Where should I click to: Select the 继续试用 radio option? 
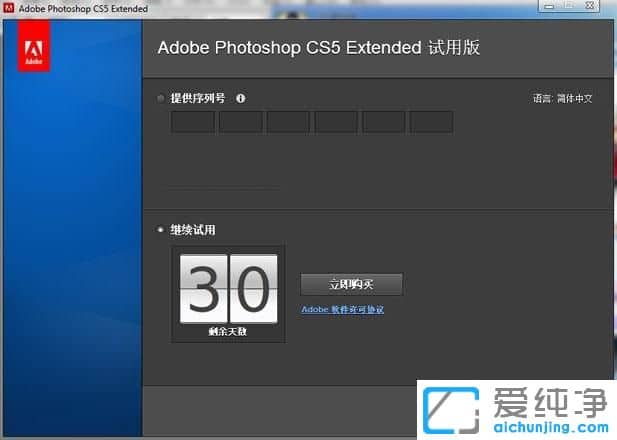click(x=160, y=229)
